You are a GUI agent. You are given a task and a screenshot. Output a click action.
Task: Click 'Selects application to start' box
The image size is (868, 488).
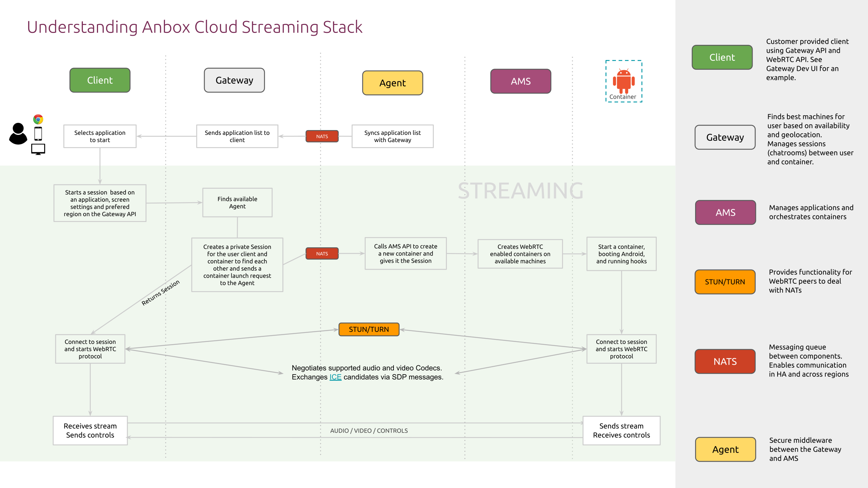point(100,136)
